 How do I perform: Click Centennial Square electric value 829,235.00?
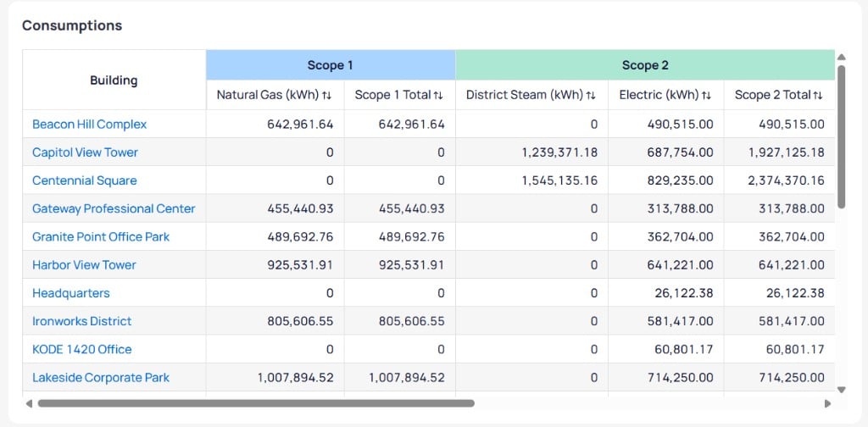pyautogui.click(x=681, y=180)
